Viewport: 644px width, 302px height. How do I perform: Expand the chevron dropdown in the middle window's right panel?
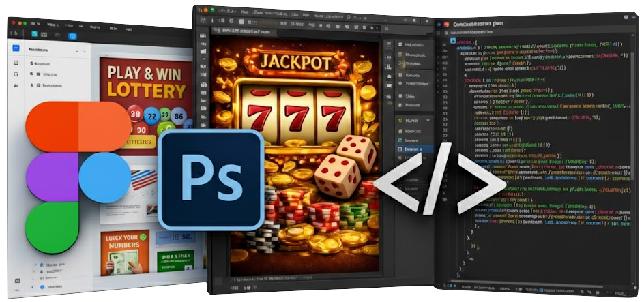point(428,121)
